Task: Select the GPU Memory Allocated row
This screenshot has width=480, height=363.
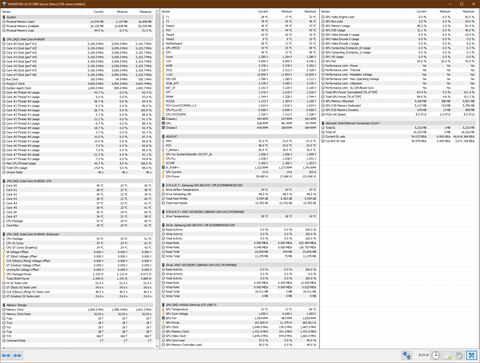Action: click(399, 101)
